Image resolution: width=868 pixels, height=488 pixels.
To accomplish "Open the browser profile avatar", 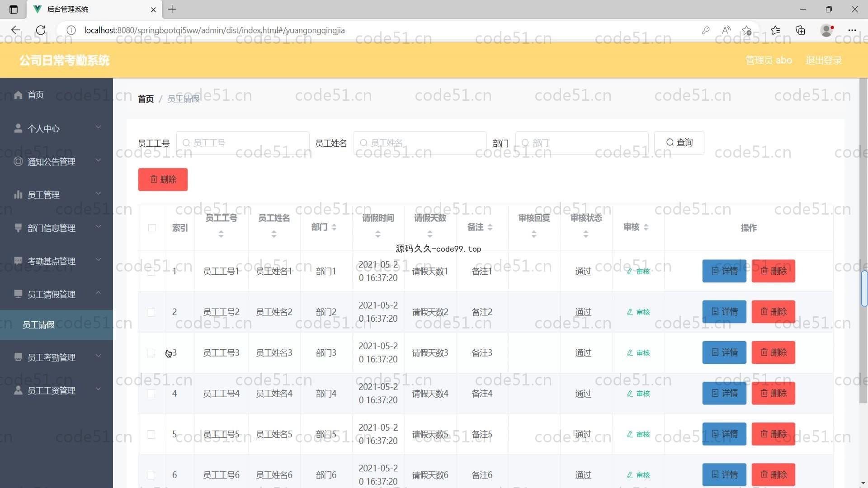I will tap(827, 30).
